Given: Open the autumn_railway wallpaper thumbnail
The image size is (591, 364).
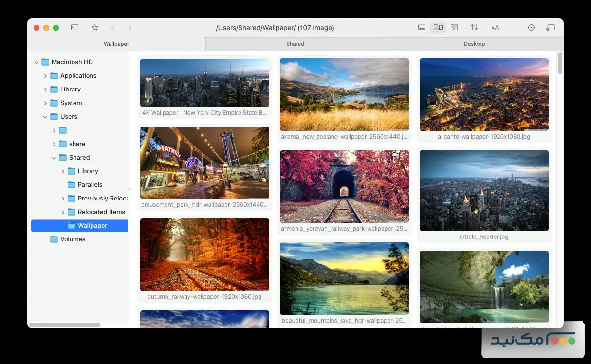Looking at the screenshot, I should pos(204,255).
